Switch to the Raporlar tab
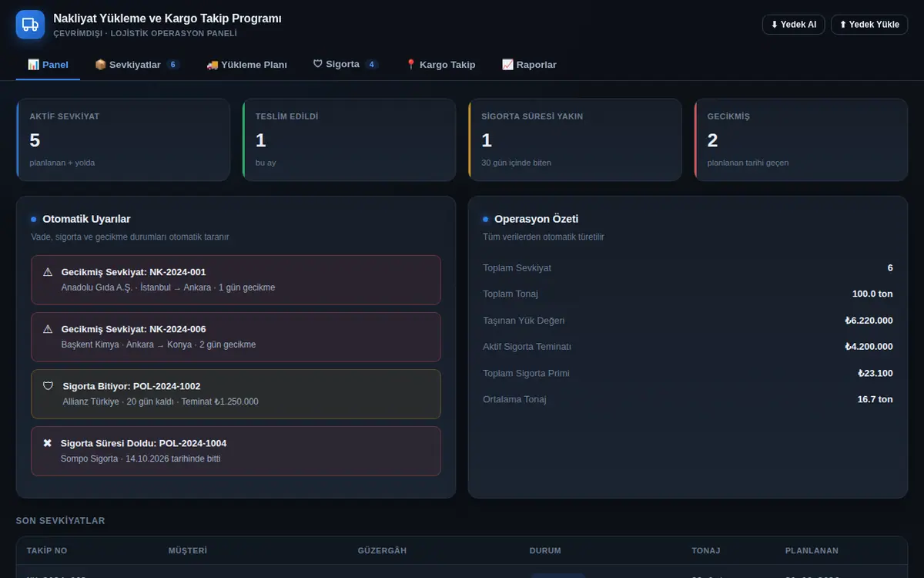The width and height of the screenshot is (924, 578). [529, 65]
